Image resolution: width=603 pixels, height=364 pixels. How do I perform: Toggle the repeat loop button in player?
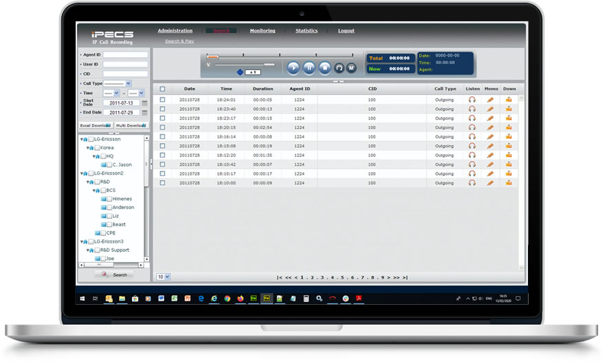[339, 68]
